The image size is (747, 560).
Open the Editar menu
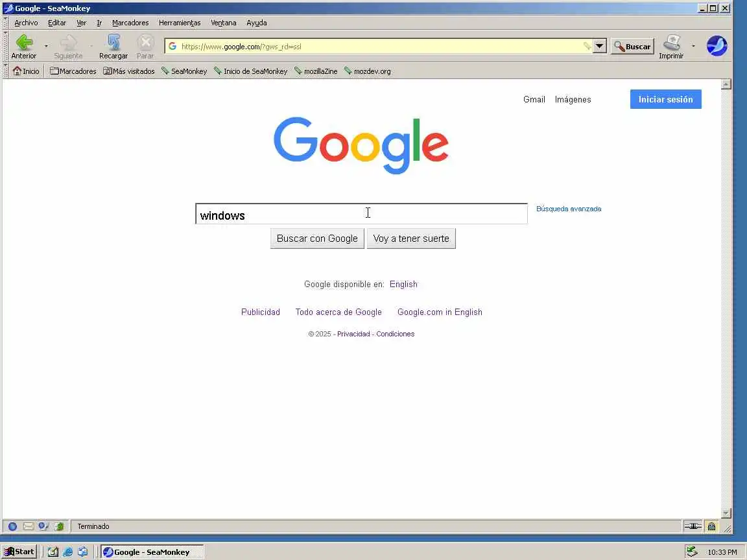[56, 23]
